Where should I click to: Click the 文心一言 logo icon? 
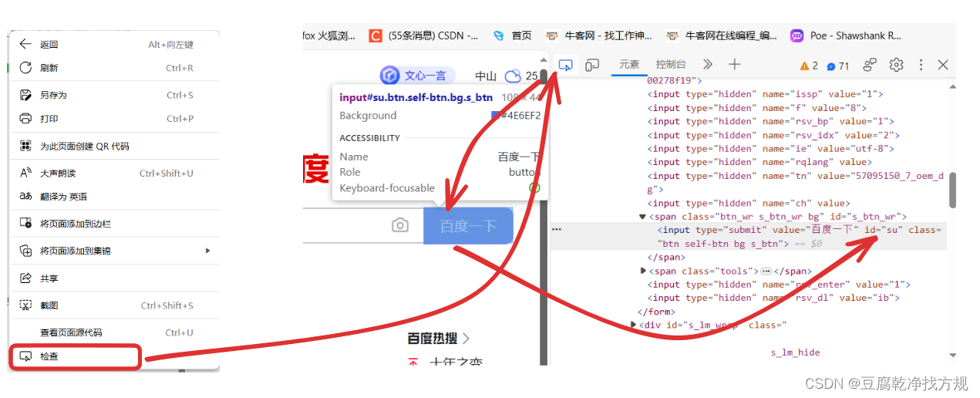pyautogui.click(x=390, y=76)
